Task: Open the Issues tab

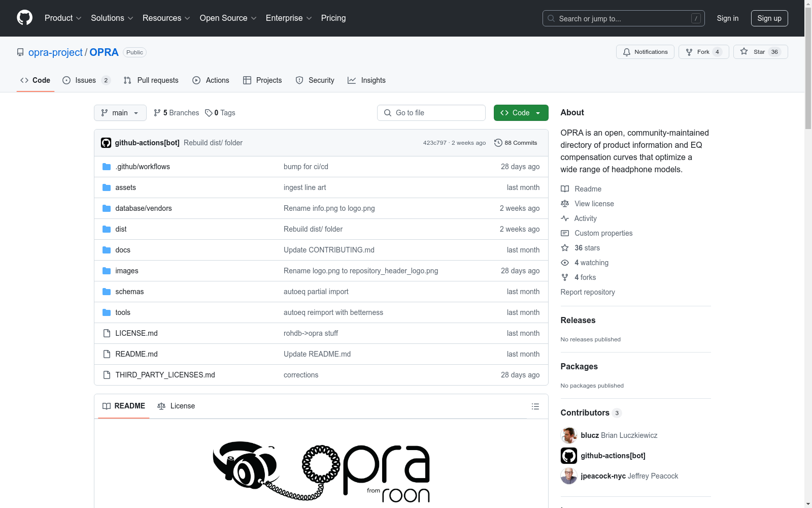Action: pos(86,80)
